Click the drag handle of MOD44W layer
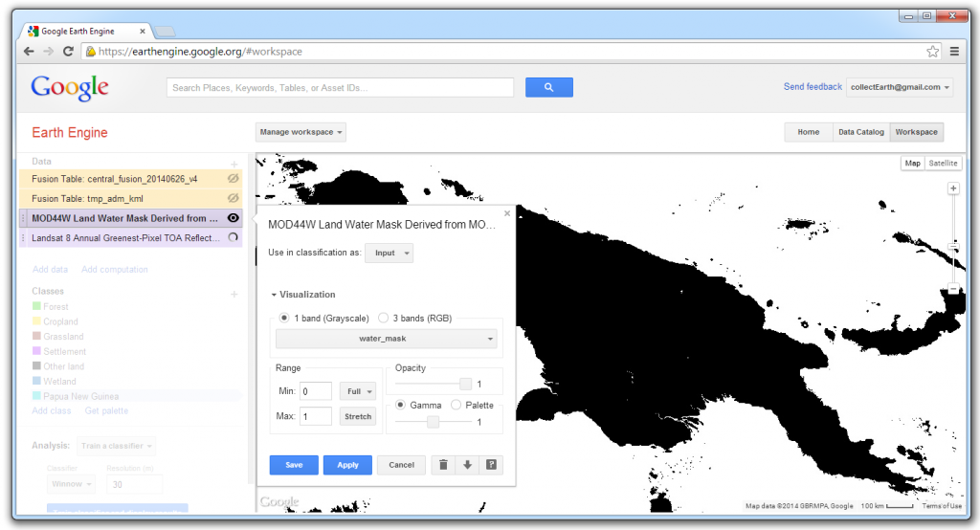This screenshot has height=530, width=980. [24, 218]
